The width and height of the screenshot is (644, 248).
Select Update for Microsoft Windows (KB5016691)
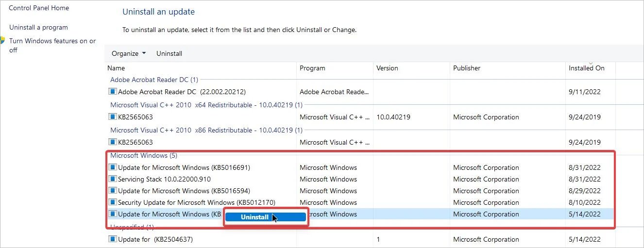[x=184, y=167]
